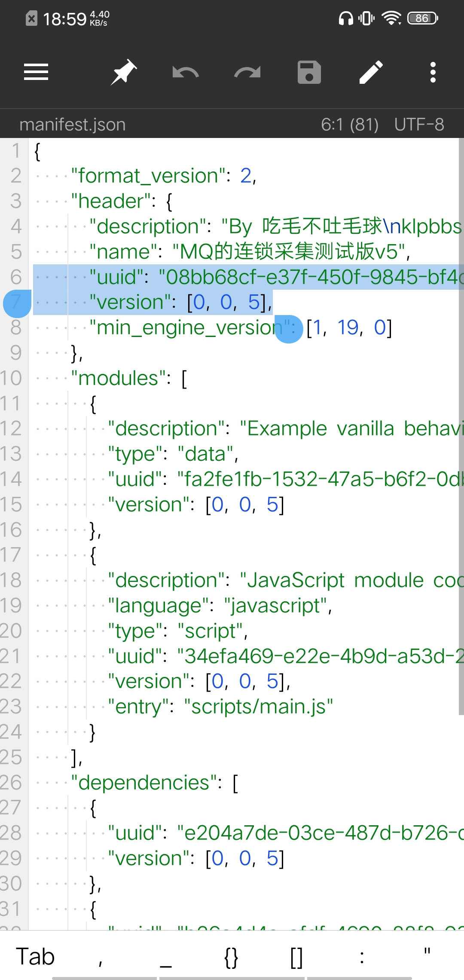Tap "Example vanilla behavi" description text
This screenshot has height=980, width=464.
click(351, 429)
